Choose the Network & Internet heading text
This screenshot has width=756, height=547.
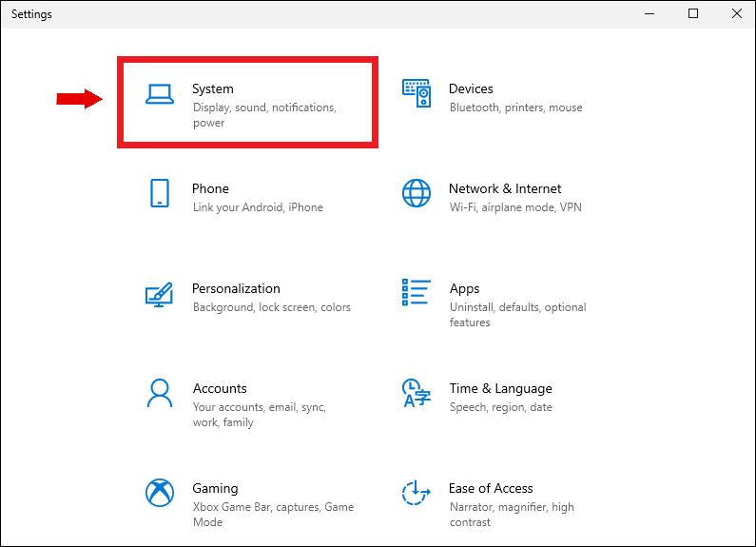[x=505, y=188]
